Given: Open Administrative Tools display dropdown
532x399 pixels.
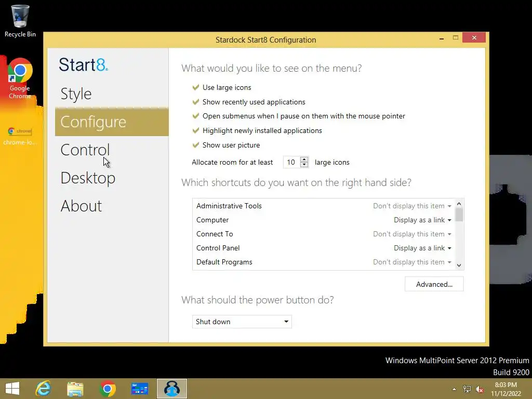Looking at the screenshot, I should (x=412, y=206).
